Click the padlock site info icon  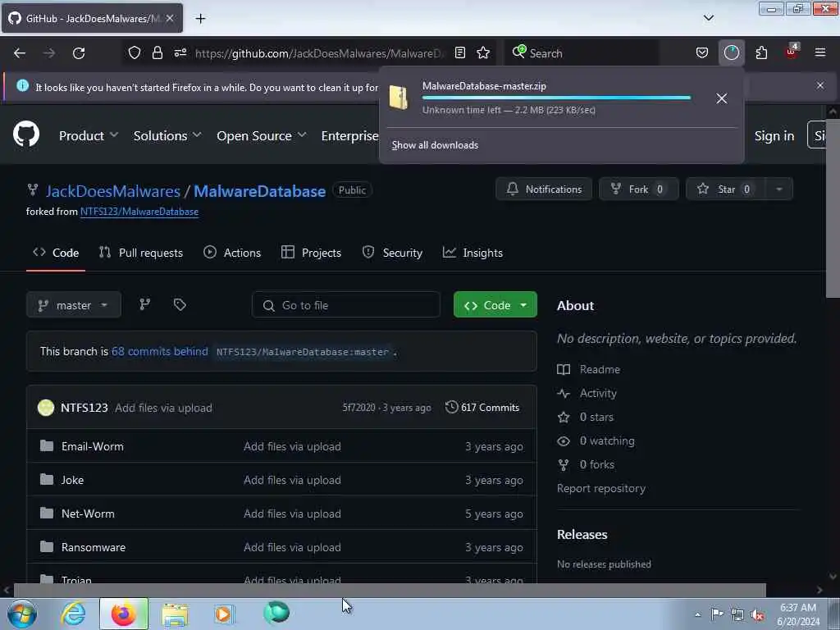(x=157, y=52)
